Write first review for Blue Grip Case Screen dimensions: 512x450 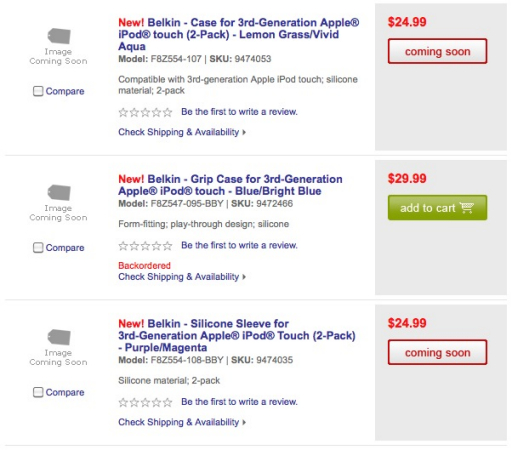pos(239,246)
